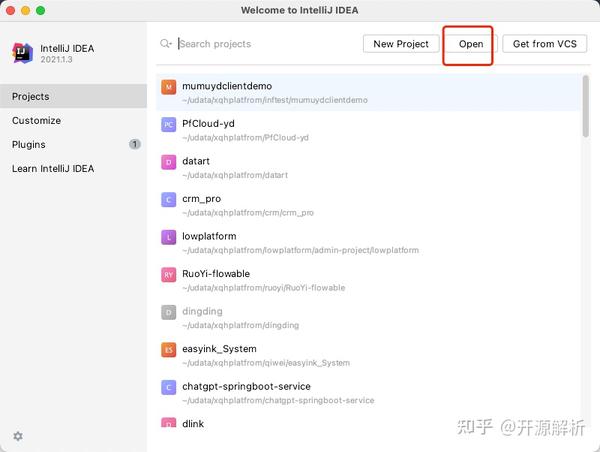Click the mumuydclientdemo project icon

coord(169,87)
